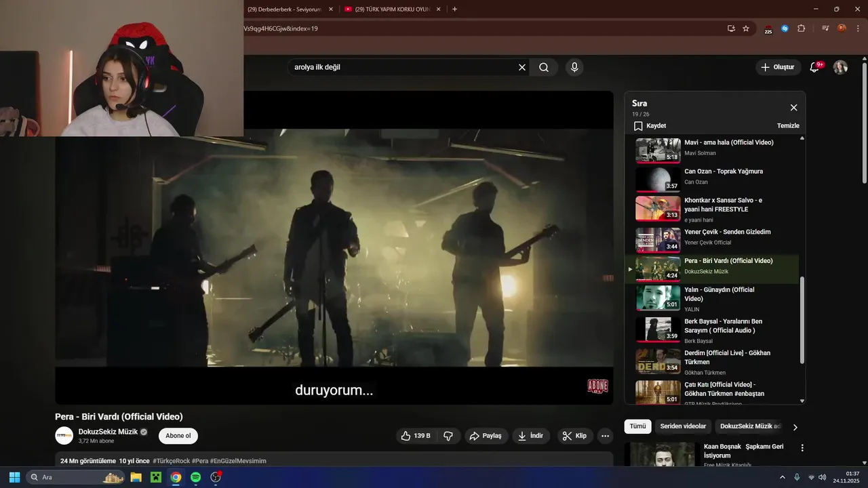Start voice search with the microphone icon
Screen dimensions: 868x488
(574, 67)
